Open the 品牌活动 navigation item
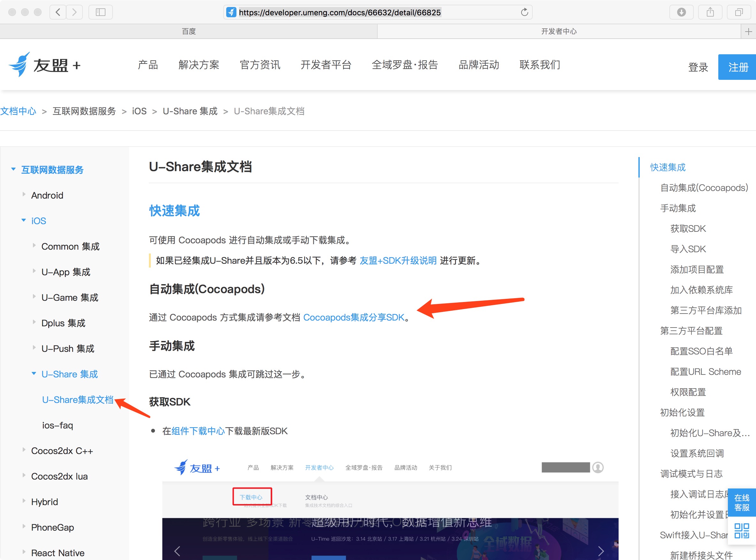 [479, 64]
